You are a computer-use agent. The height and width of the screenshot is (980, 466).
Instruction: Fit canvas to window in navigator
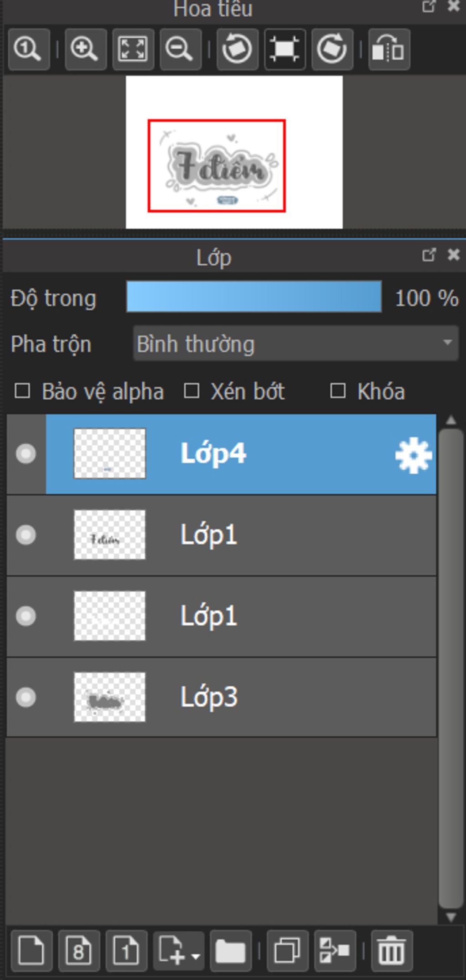pyautogui.click(x=132, y=49)
